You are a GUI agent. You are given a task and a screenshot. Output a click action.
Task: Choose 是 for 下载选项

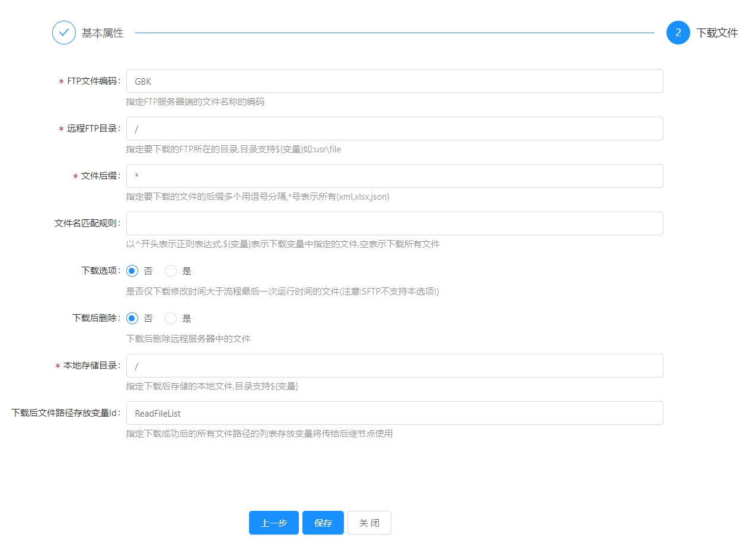171,271
